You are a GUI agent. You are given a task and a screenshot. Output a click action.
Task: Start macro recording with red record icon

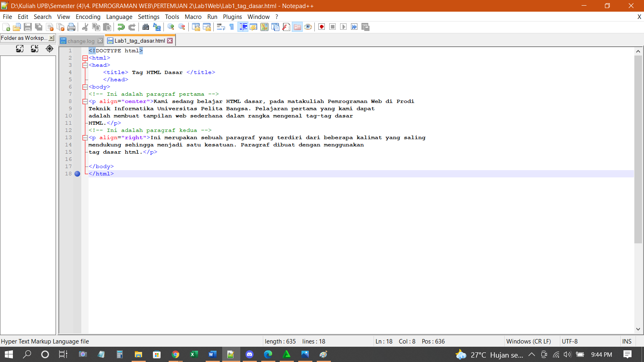[322, 27]
